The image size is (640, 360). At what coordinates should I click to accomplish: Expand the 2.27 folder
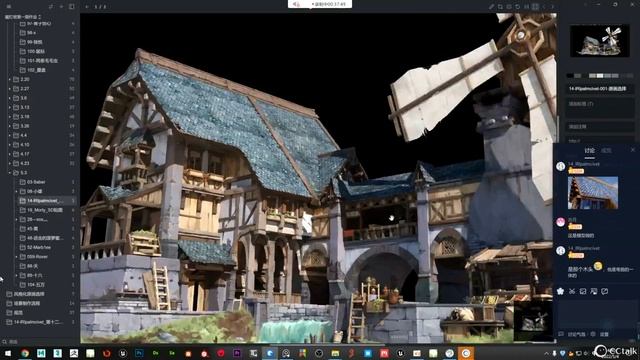[x=10, y=89]
